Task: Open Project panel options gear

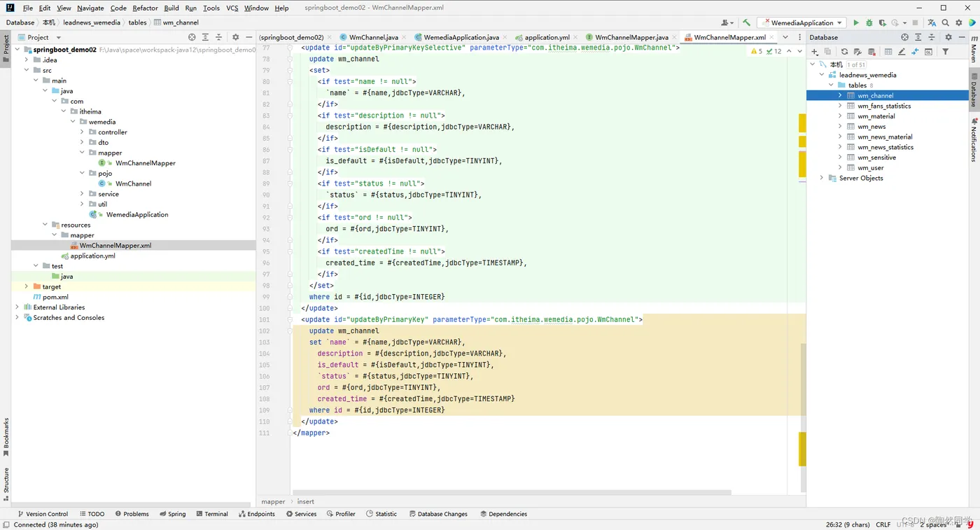Action: click(235, 37)
